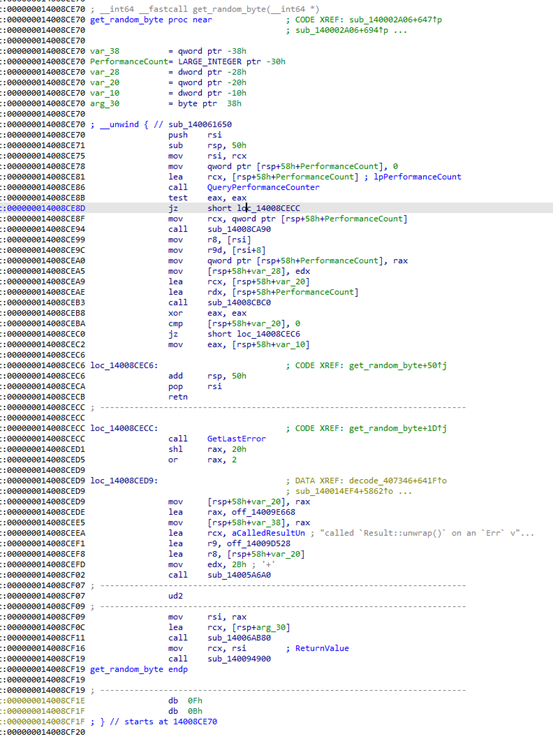Click xref get_random_byte+1D
This screenshot has height=740, width=554.
click(x=398, y=429)
